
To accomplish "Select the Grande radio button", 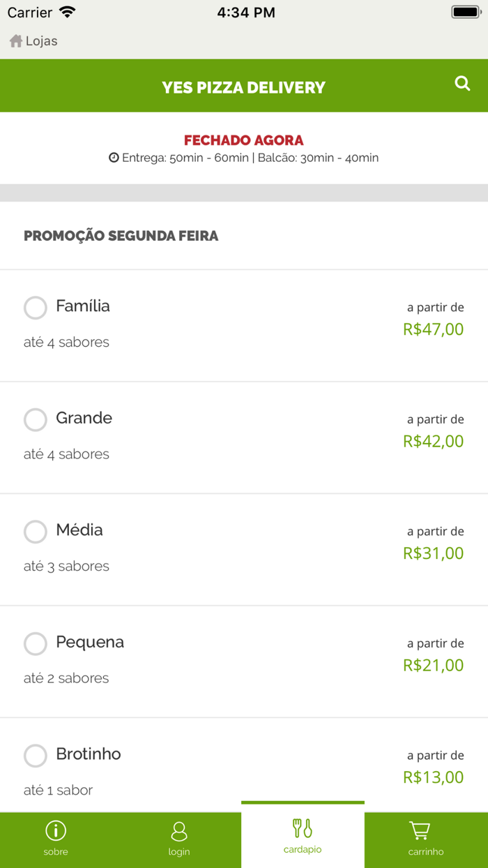I will click(36, 420).
